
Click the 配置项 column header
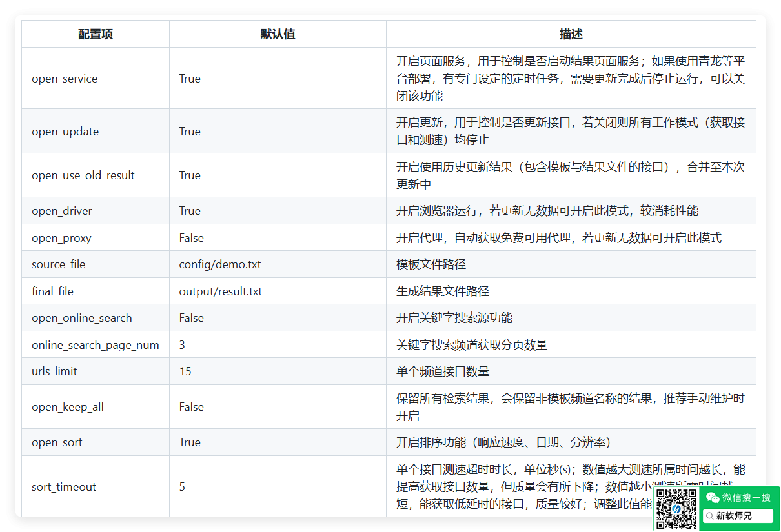96,34
